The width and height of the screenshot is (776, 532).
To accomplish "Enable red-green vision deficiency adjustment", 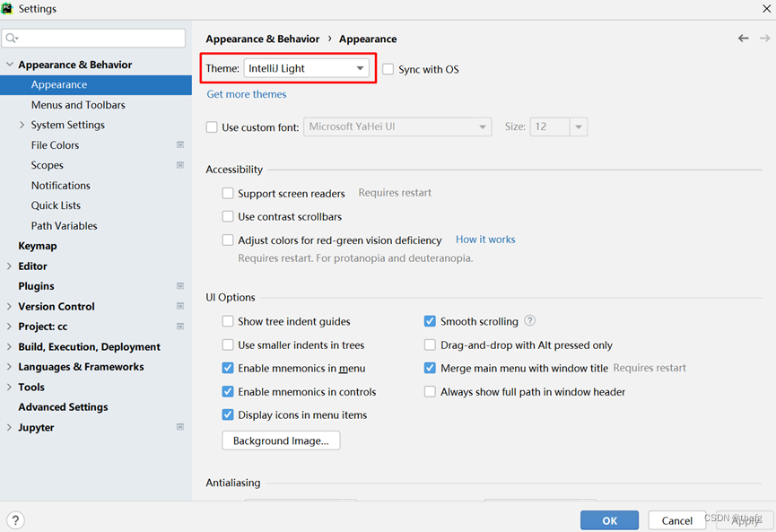I will 228,240.
